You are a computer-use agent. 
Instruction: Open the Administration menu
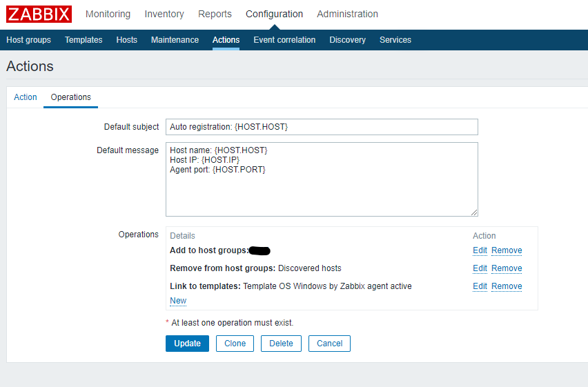tap(347, 14)
